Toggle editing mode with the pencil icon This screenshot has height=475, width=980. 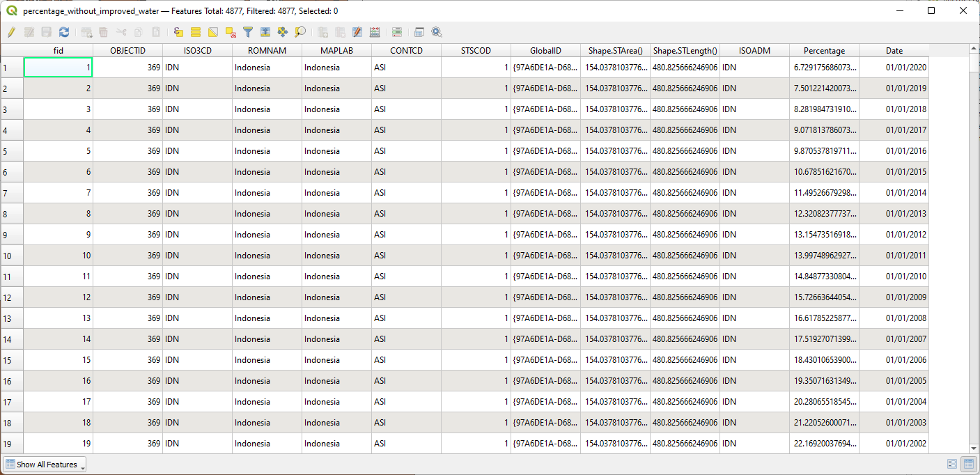pos(11,32)
